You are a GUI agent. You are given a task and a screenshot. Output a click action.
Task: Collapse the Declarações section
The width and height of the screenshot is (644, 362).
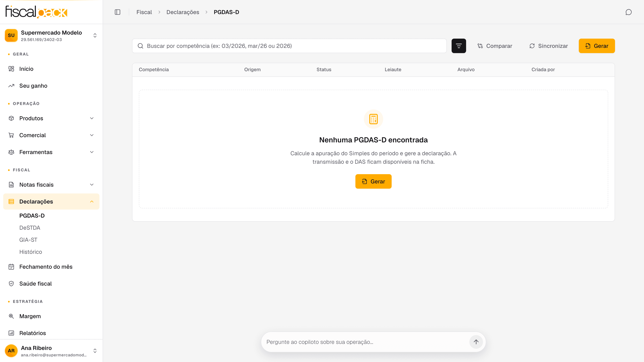51,201
